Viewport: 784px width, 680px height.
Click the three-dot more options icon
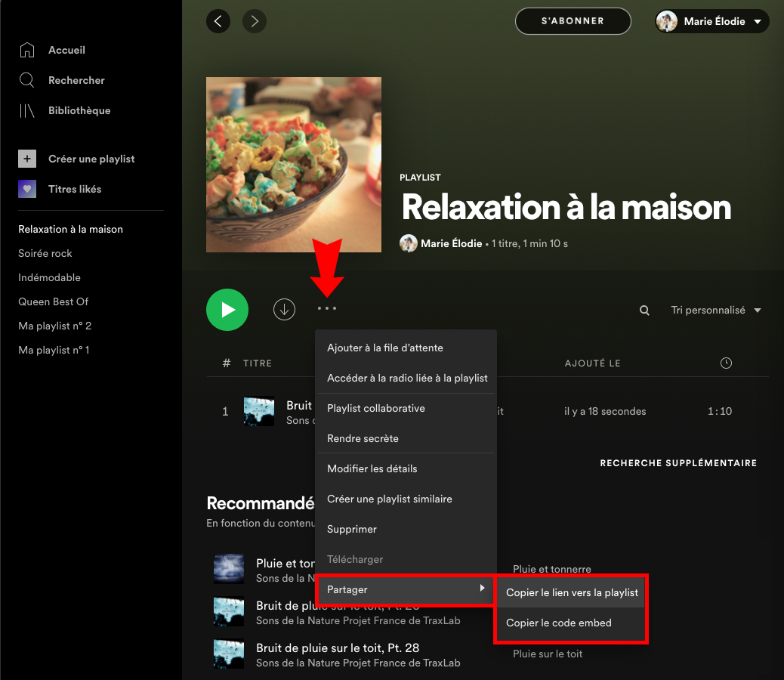326,309
